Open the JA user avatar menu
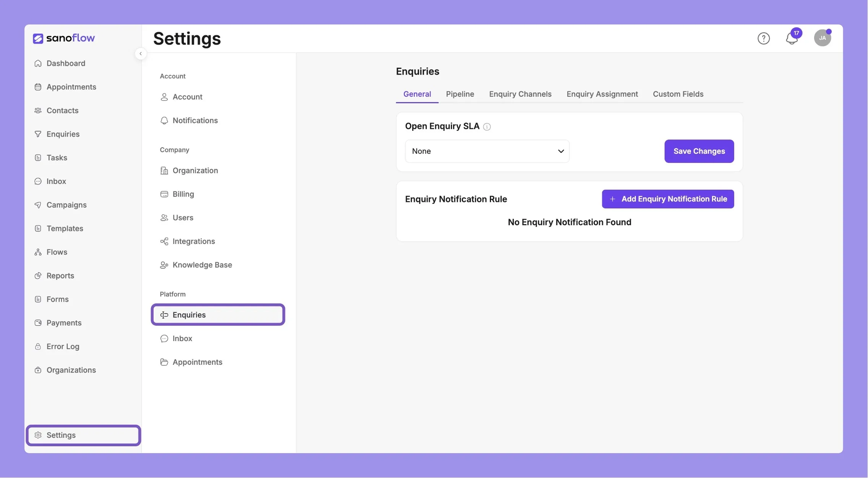Viewport: 868px width, 478px height. click(822, 38)
